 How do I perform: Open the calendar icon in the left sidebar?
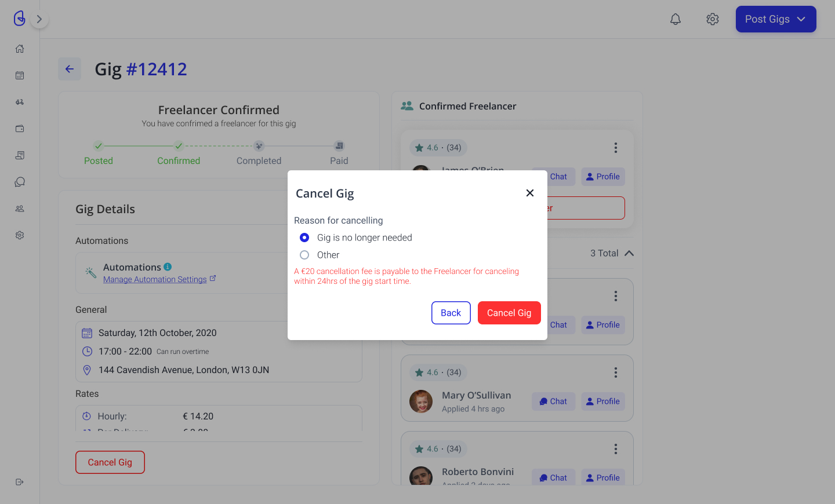pos(20,75)
